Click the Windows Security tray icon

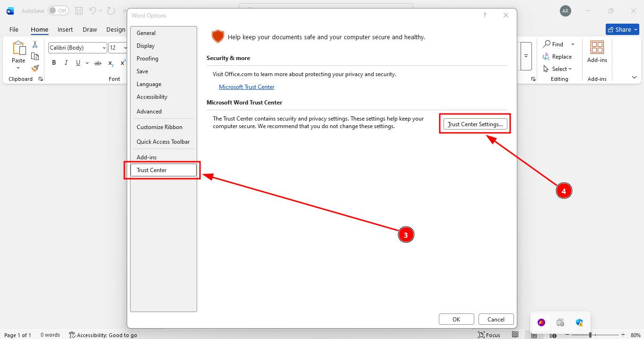tap(579, 322)
